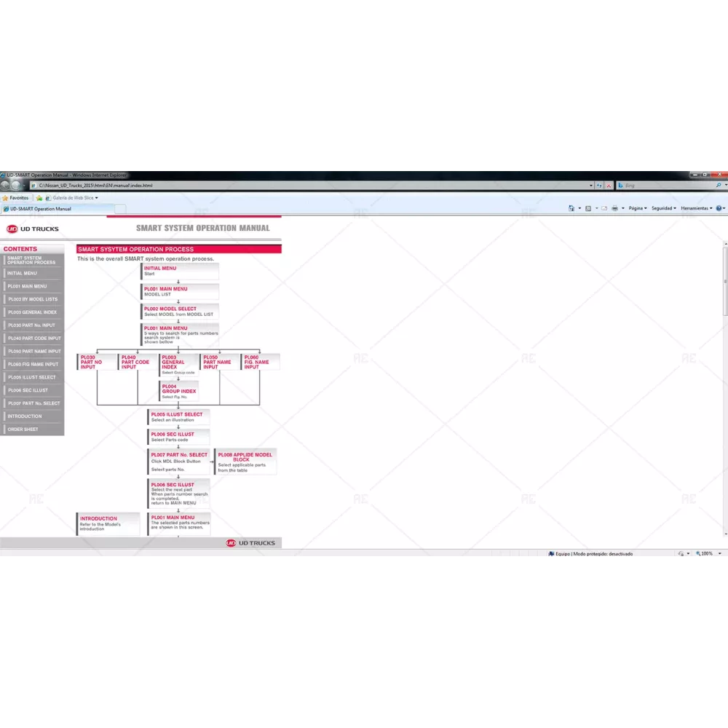Viewport: 728px width, 728px height.
Task: Expand the Herramientas dropdown menu
Action: [x=695, y=208]
